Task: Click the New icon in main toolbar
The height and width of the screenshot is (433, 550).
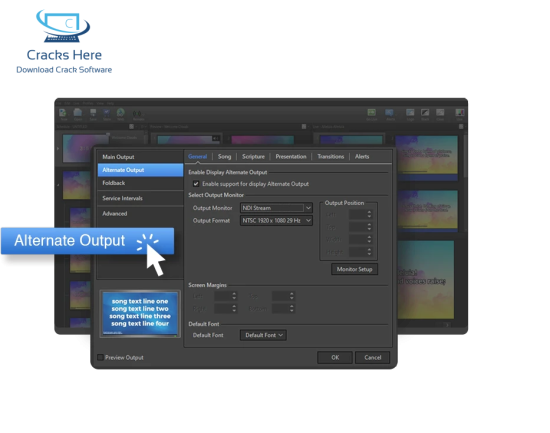Action: tap(63, 113)
